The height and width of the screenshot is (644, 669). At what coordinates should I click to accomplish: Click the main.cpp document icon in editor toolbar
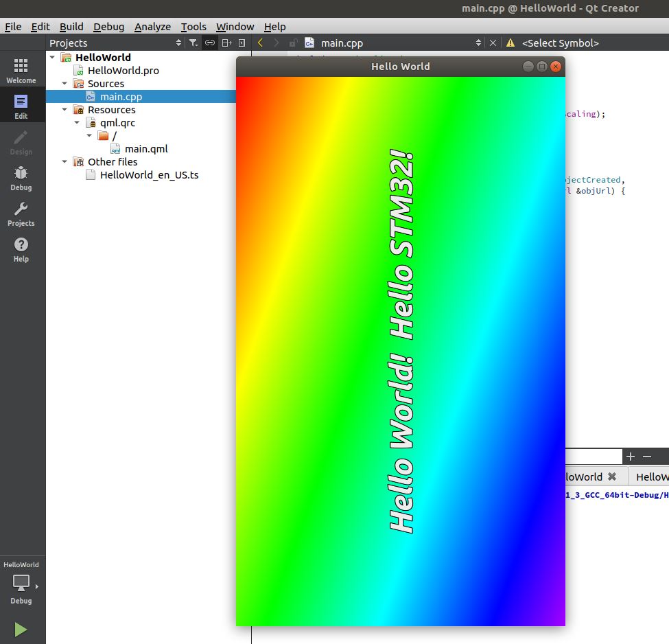[x=309, y=43]
